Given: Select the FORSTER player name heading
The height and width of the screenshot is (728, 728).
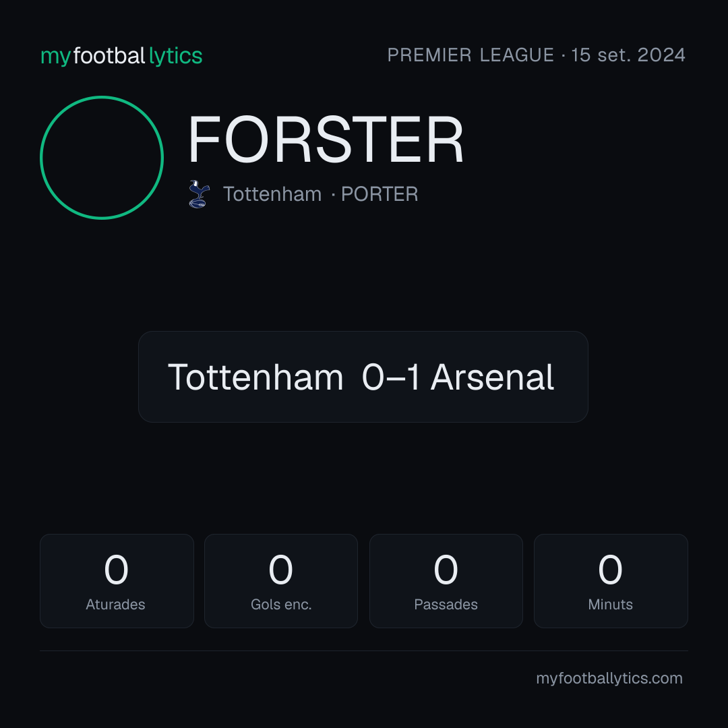Looking at the screenshot, I should [x=326, y=140].
